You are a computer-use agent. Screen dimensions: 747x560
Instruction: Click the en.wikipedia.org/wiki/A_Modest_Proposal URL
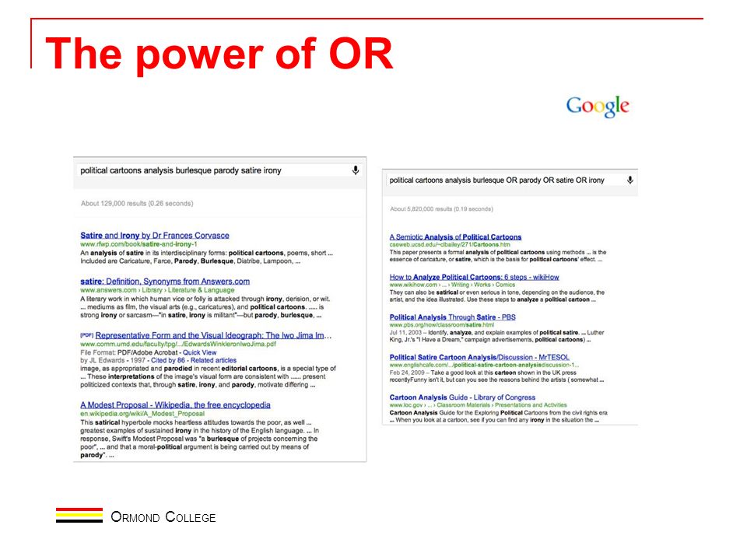click(x=142, y=413)
